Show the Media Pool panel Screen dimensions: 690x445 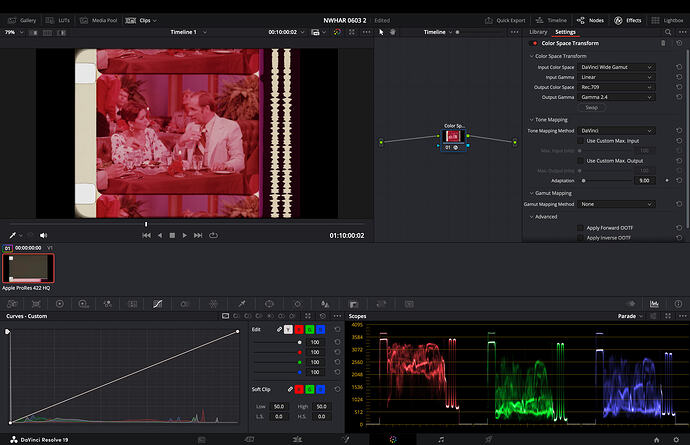tap(102, 19)
